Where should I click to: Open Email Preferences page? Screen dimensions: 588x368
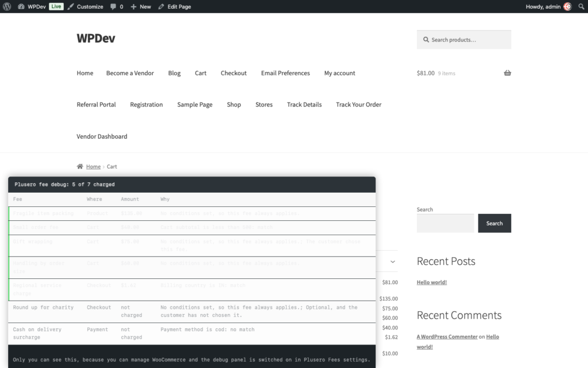[285, 73]
